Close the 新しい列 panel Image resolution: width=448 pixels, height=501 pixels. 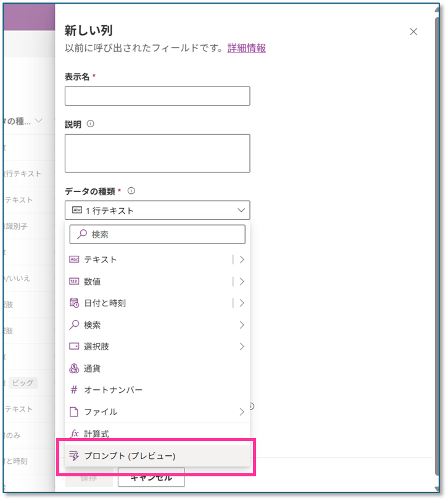[413, 32]
